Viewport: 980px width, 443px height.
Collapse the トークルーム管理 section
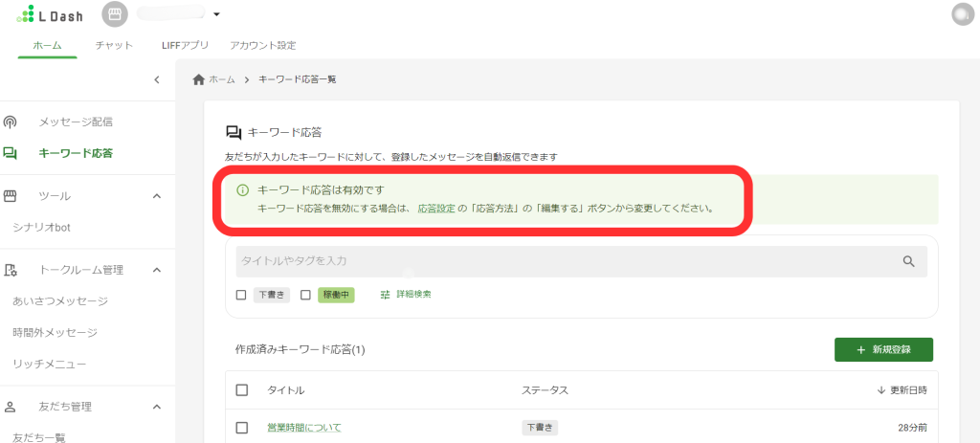[157, 270]
